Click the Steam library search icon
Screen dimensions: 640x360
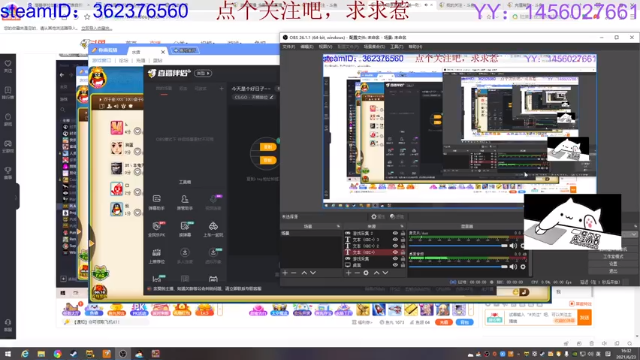63,109
